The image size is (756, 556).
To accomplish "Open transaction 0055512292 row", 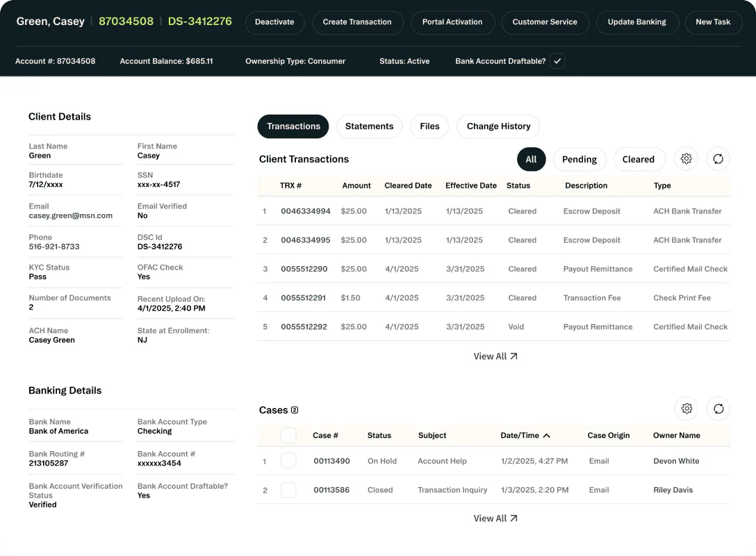I will click(x=494, y=327).
